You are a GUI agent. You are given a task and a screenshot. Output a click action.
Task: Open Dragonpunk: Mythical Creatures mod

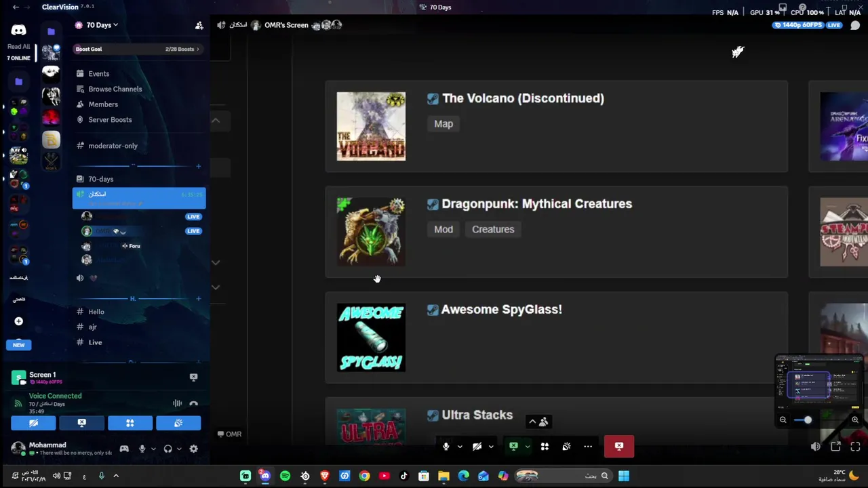pyautogui.click(x=536, y=204)
